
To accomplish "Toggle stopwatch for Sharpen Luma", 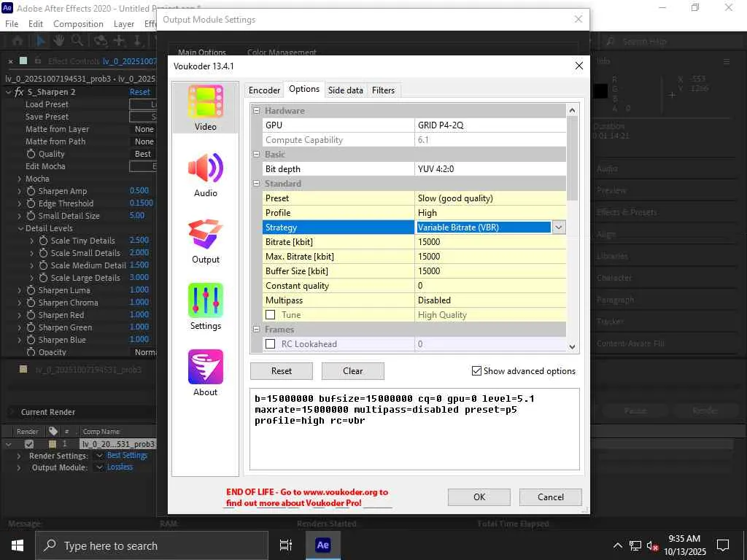I will click(x=31, y=290).
